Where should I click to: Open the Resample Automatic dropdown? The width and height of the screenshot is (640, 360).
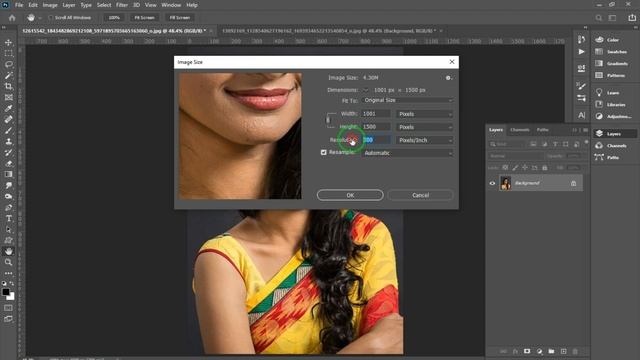407,153
